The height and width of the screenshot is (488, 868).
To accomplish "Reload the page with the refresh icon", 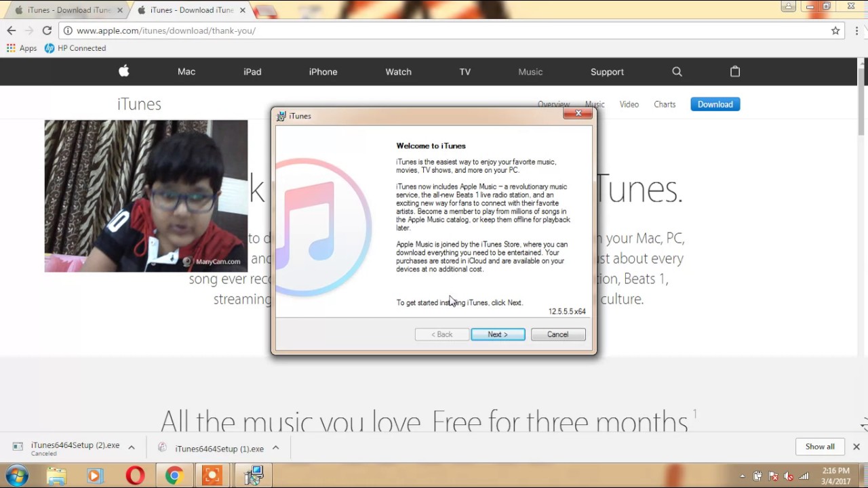I will [47, 30].
